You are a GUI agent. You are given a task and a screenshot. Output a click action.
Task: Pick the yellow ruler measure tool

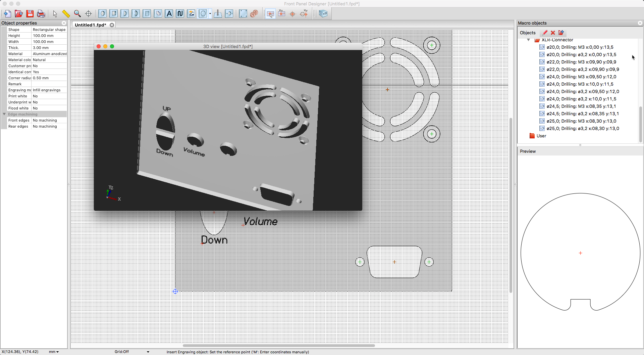tap(66, 14)
